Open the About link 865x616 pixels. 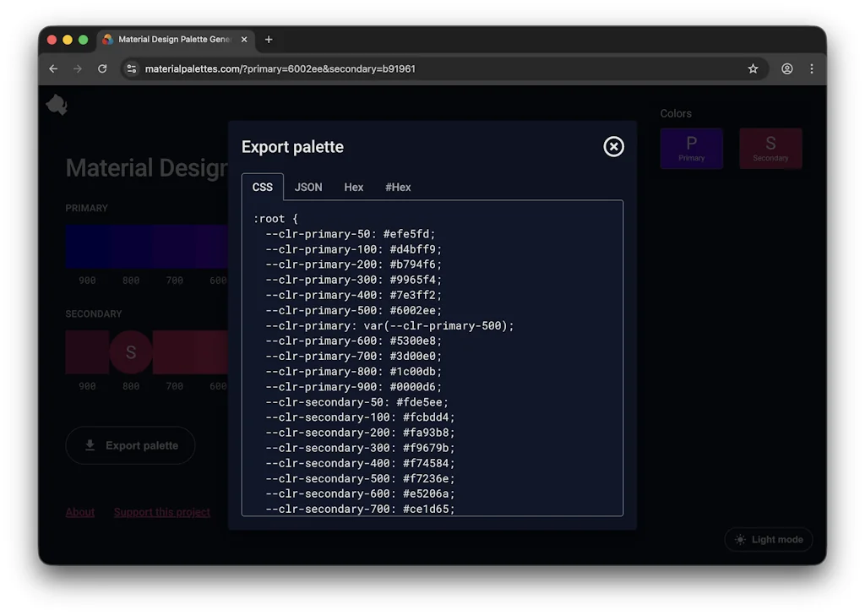pos(79,511)
